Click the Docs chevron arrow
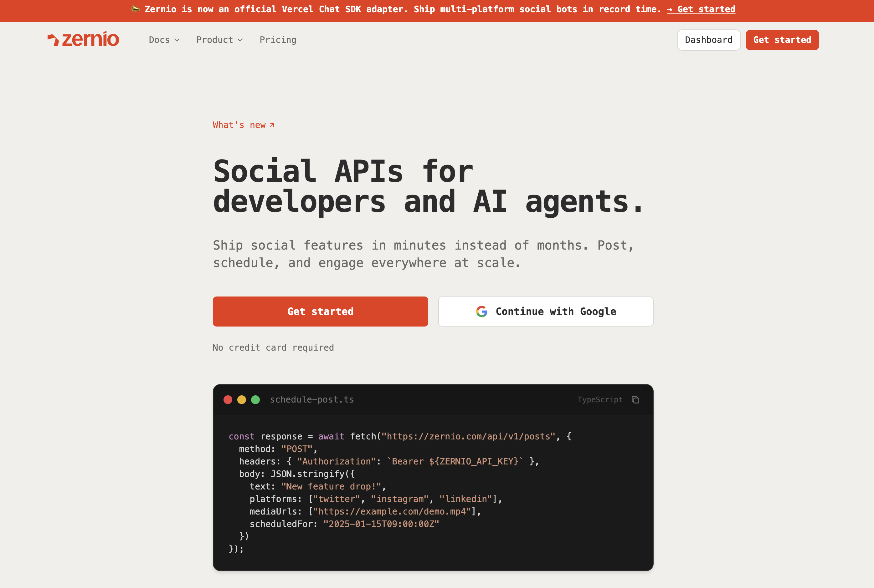 [177, 40]
